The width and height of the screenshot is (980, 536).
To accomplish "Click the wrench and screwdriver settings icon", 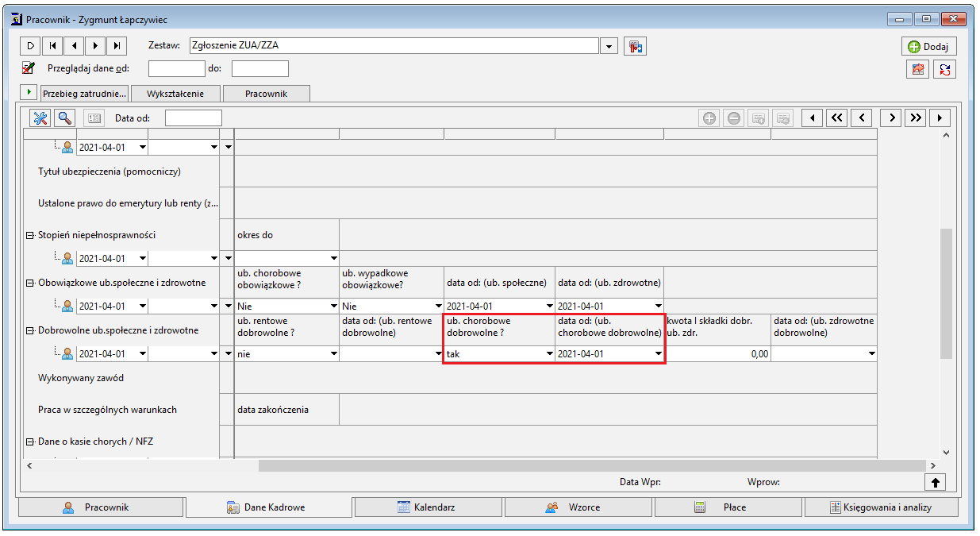I will tap(40, 118).
